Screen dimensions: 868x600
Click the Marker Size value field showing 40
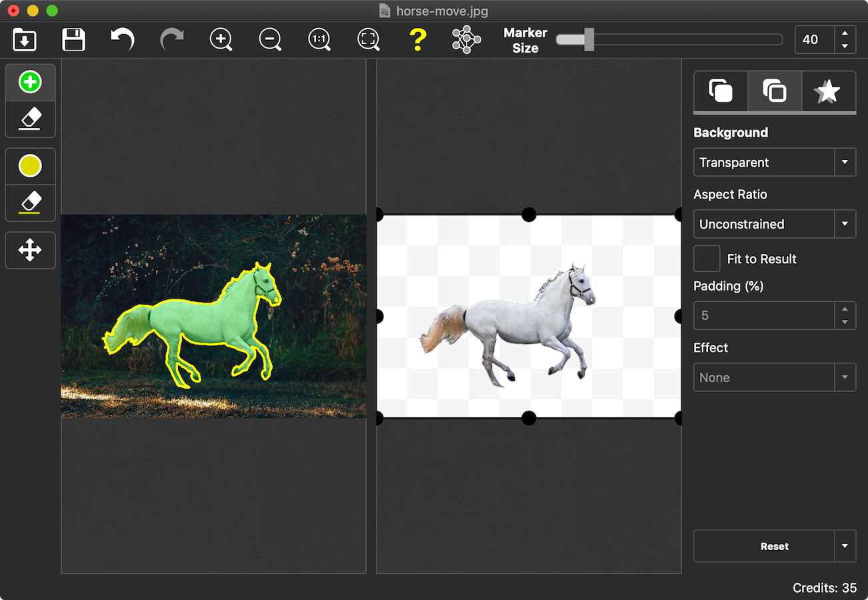point(815,40)
